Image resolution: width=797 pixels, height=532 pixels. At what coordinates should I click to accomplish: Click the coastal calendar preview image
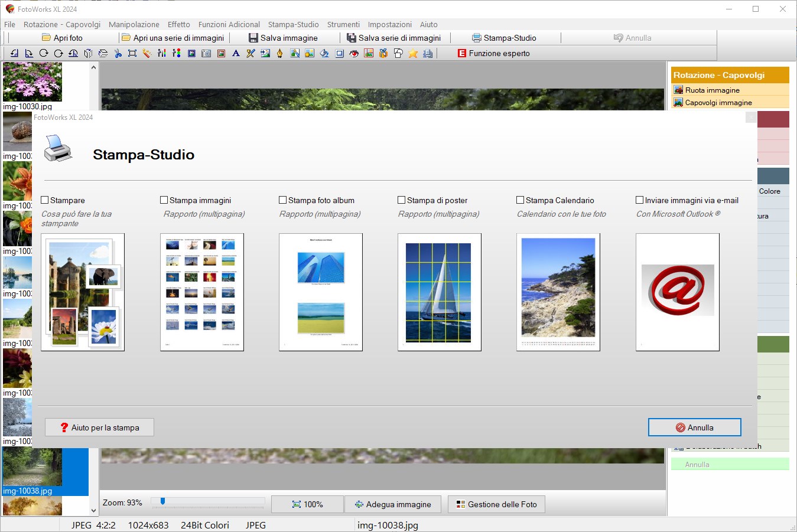(x=558, y=292)
